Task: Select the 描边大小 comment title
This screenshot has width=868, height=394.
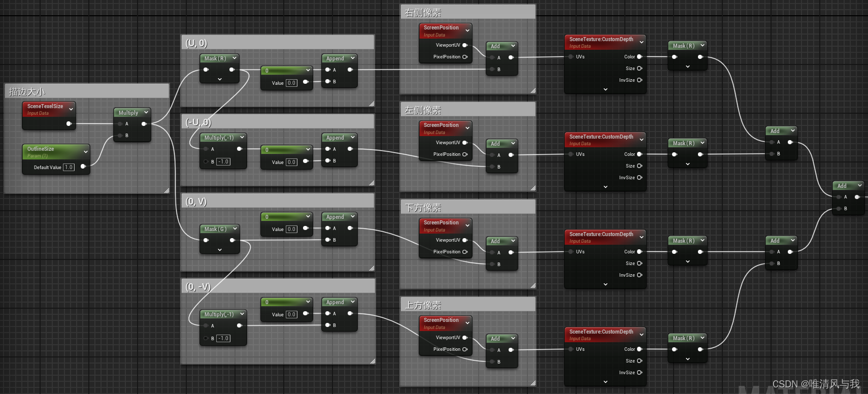Action: point(27,92)
